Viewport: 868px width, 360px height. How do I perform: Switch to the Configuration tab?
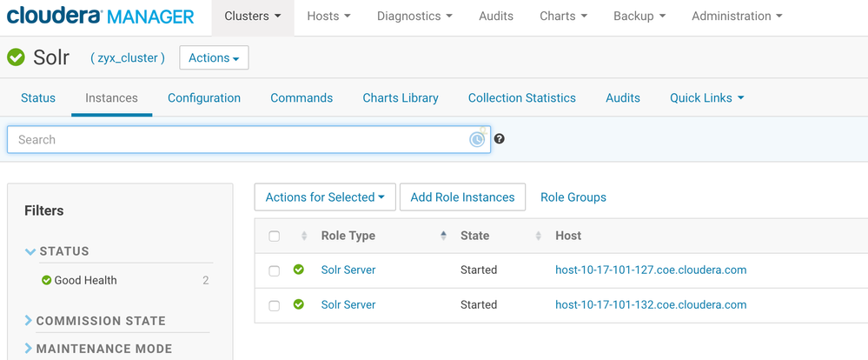pyautogui.click(x=204, y=98)
